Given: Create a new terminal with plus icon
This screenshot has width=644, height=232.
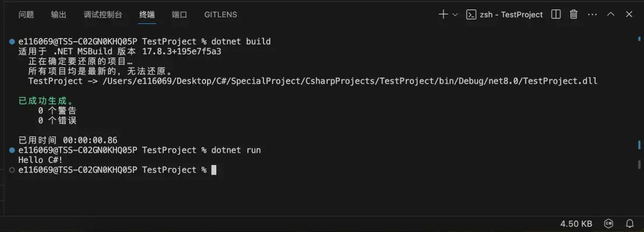Looking at the screenshot, I should 443,14.
